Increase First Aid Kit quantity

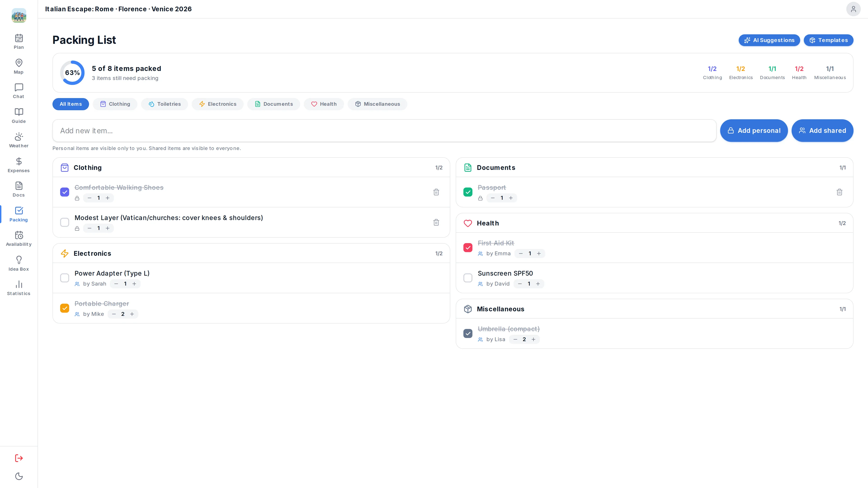pos(539,253)
